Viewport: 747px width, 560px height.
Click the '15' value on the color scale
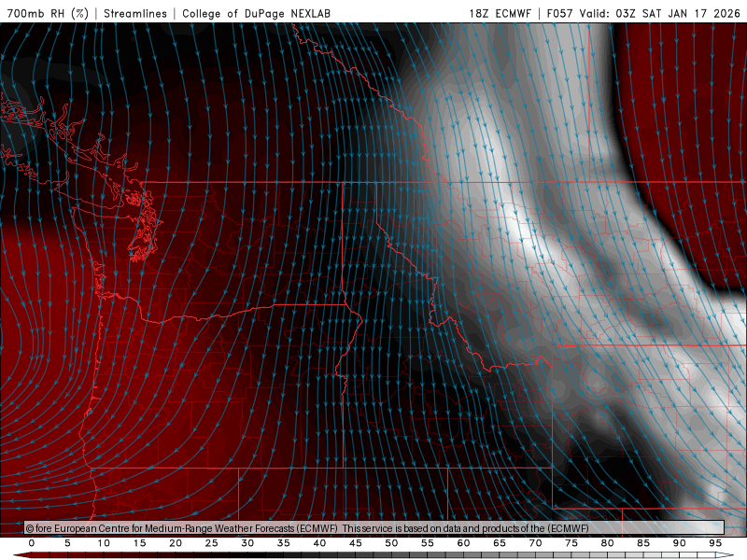click(x=139, y=543)
